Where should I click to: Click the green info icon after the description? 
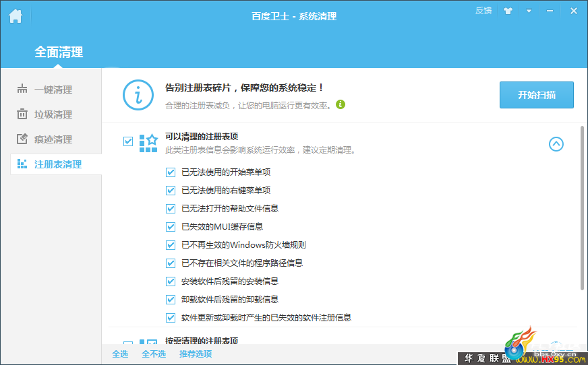341,104
